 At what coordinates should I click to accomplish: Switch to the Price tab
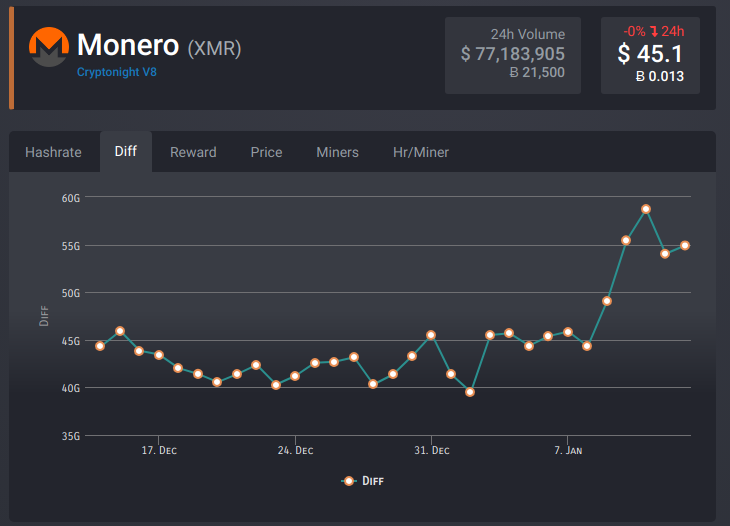click(x=266, y=152)
